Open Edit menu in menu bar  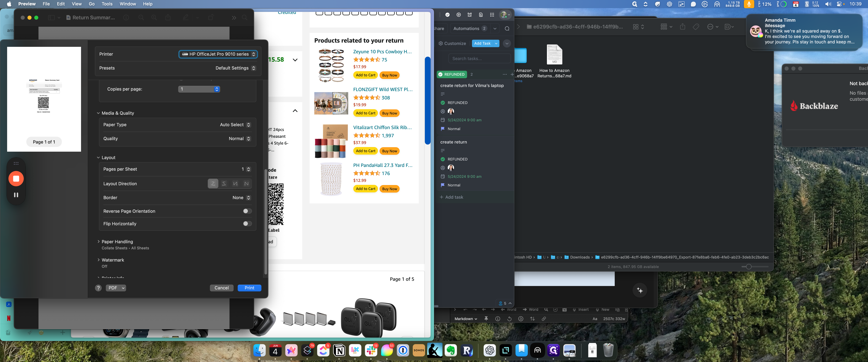pos(61,4)
